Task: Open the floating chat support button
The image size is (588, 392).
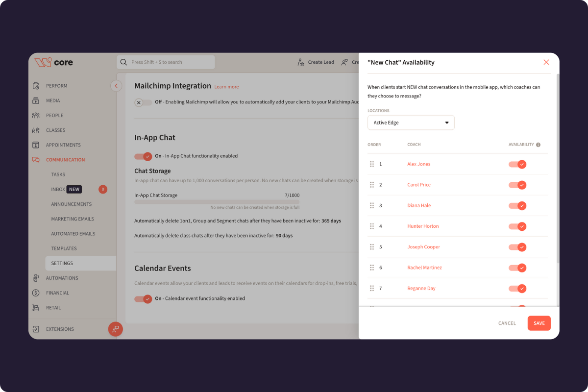Action: pyautogui.click(x=116, y=329)
